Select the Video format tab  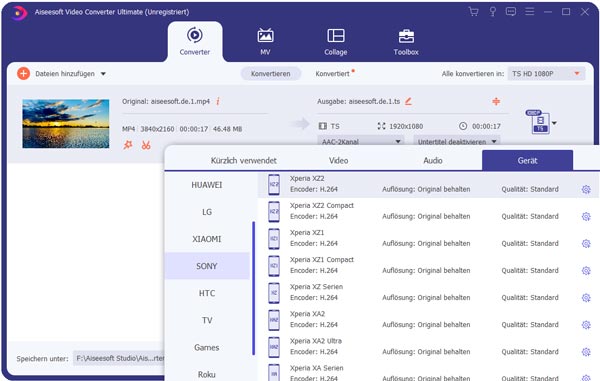coord(339,160)
